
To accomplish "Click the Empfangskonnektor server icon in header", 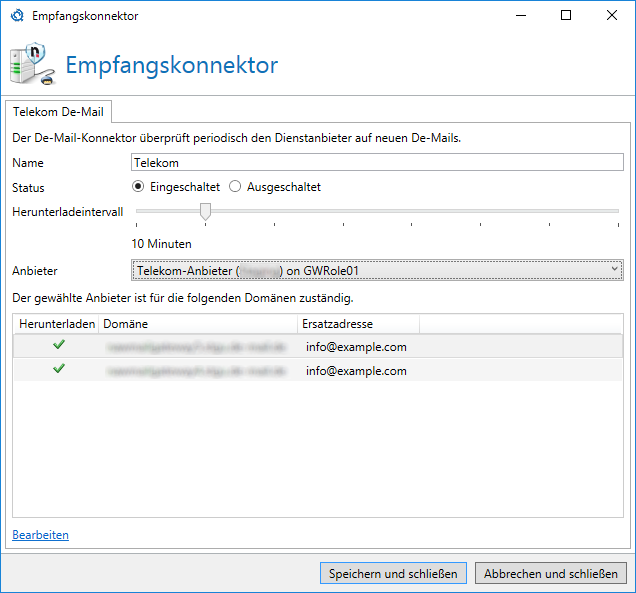I will click(32, 64).
